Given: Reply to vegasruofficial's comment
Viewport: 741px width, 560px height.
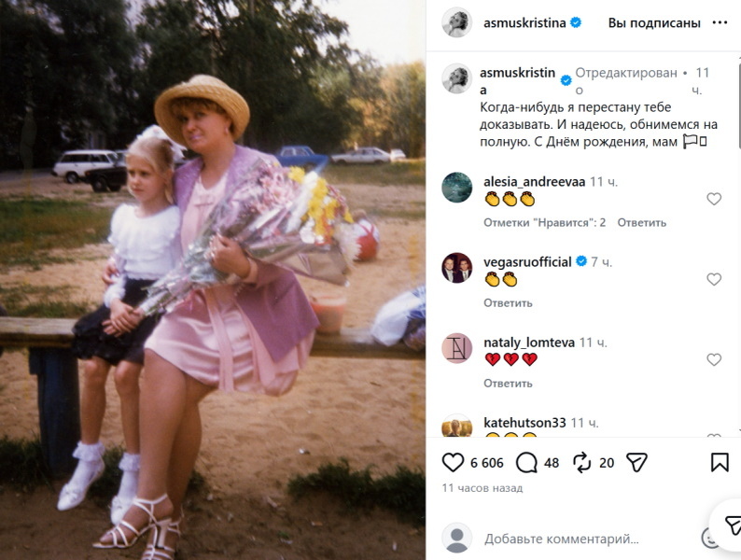Looking at the screenshot, I should 508,303.
